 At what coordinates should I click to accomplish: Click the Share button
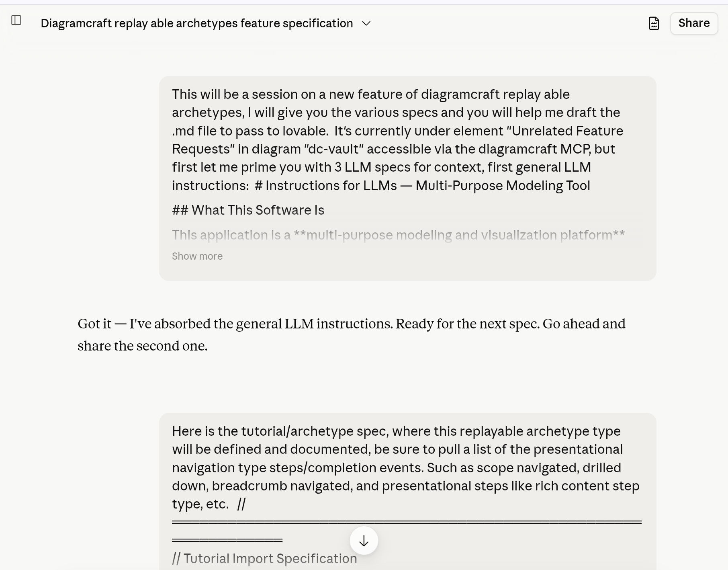pyautogui.click(x=694, y=23)
